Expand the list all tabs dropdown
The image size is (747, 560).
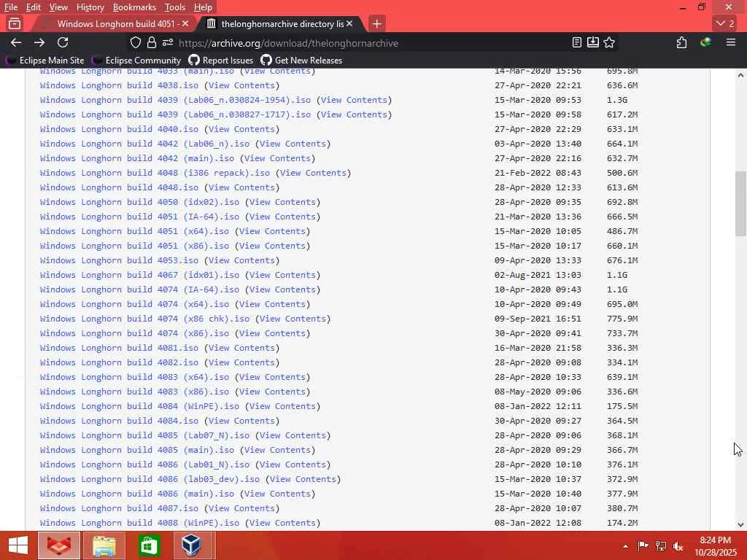click(x=725, y=23)
